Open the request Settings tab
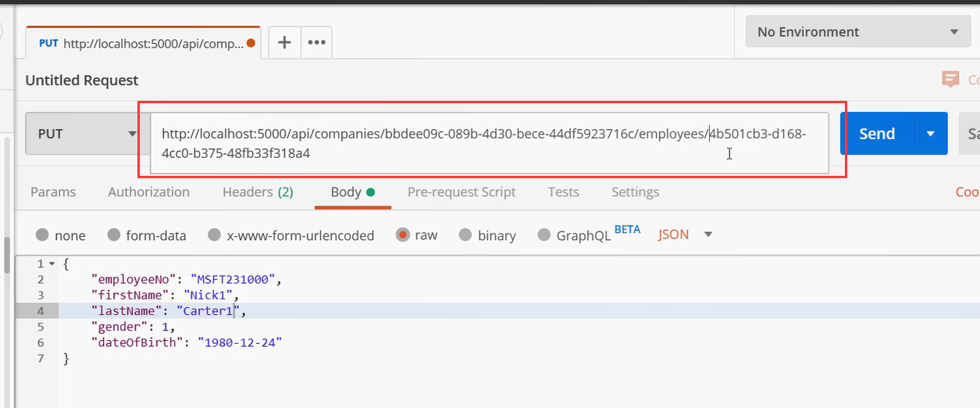This screenshot has width=980, height=408. click(635, 192)
